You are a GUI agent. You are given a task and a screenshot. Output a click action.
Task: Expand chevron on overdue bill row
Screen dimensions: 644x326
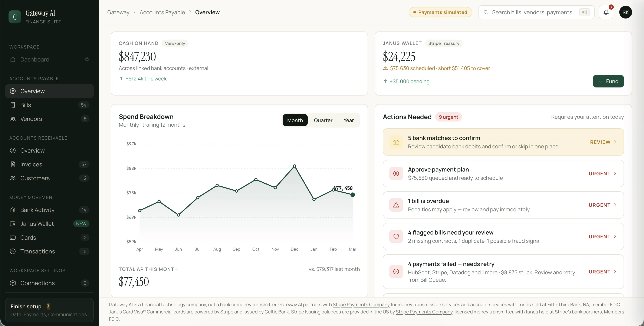[x=615, y=205]
